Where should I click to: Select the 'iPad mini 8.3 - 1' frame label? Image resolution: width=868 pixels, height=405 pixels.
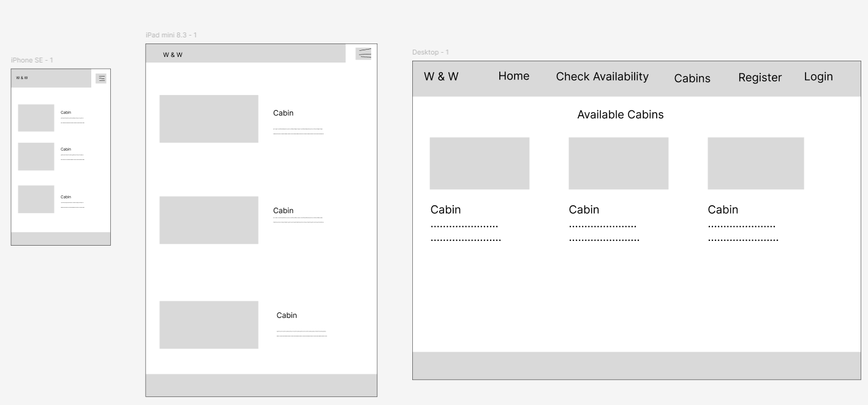coord(171,35)
